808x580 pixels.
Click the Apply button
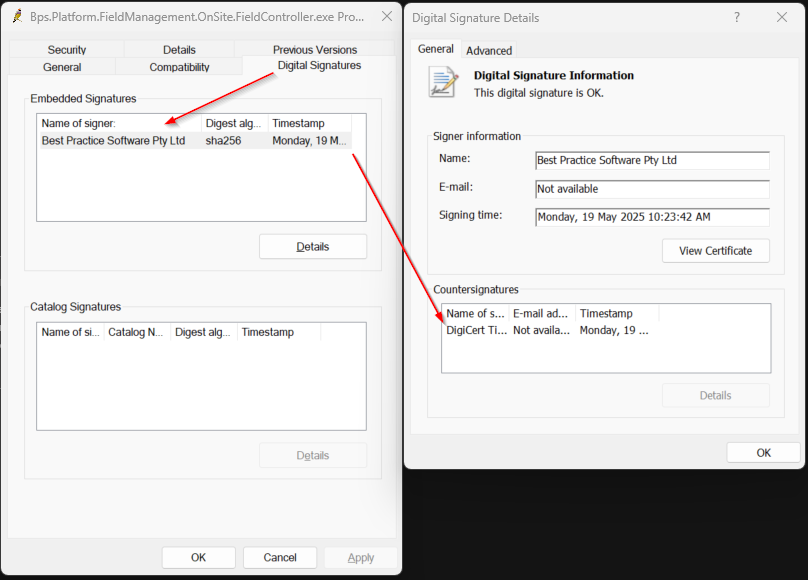(361, 557)
